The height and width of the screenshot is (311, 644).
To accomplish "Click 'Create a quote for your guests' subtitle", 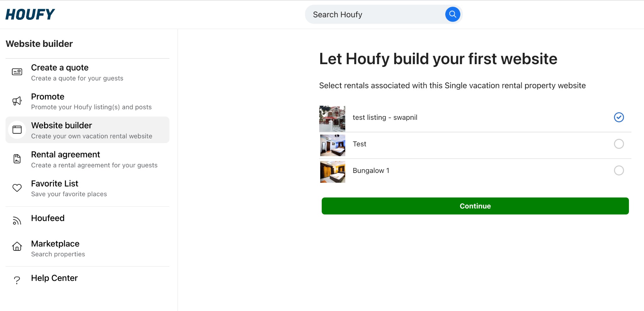I will (77, 78).
